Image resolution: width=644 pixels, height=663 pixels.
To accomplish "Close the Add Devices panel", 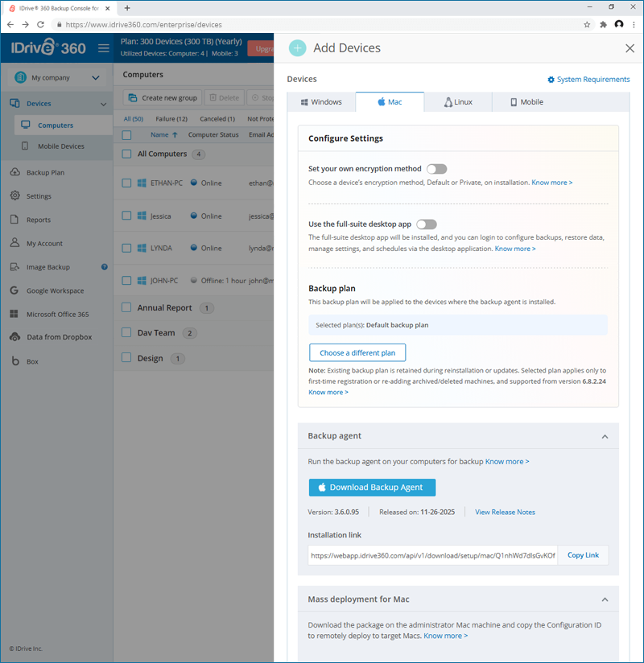I will coord(630,48).
